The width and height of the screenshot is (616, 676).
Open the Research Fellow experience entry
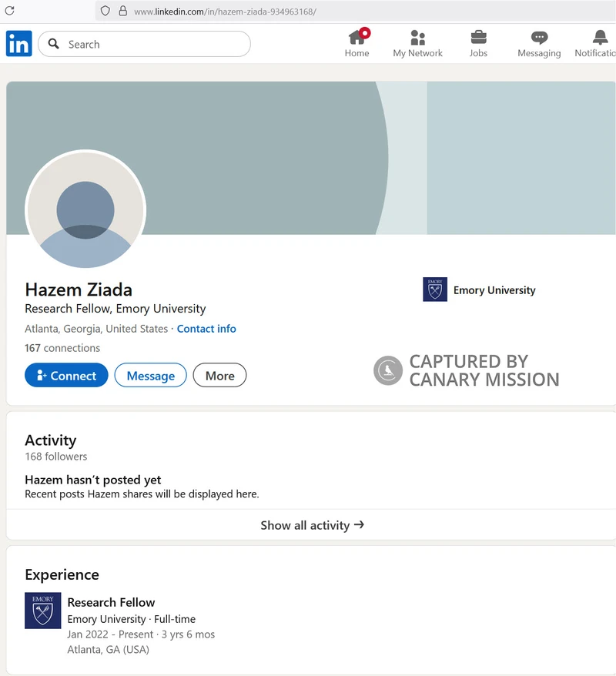pos(111,602)
